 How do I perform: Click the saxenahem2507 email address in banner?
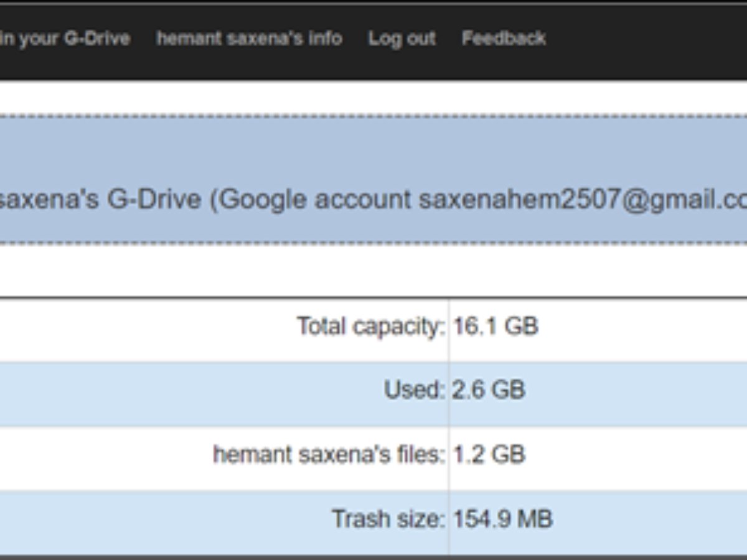tap(582, 200)
